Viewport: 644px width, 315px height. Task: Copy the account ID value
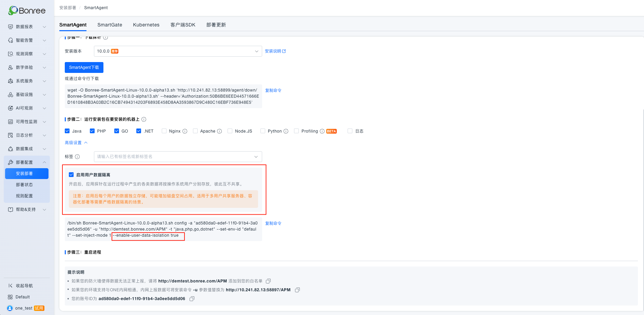click(x=192, y=299)
